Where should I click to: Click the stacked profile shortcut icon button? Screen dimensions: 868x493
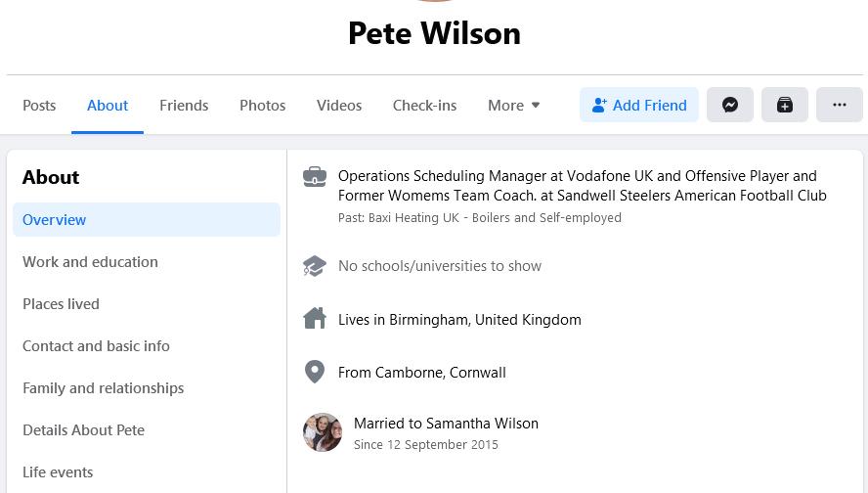point(785,105)
